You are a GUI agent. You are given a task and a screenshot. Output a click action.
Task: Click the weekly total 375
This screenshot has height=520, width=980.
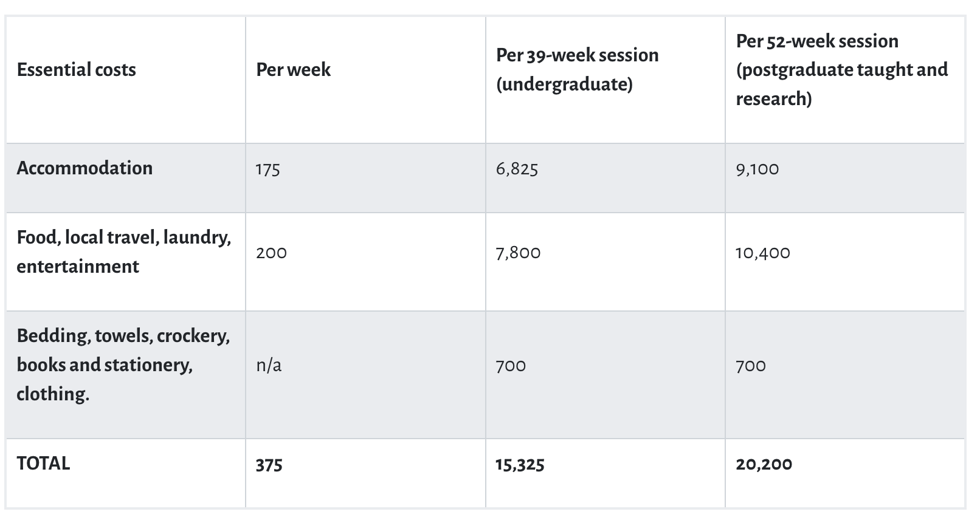[x=269, y=465]
